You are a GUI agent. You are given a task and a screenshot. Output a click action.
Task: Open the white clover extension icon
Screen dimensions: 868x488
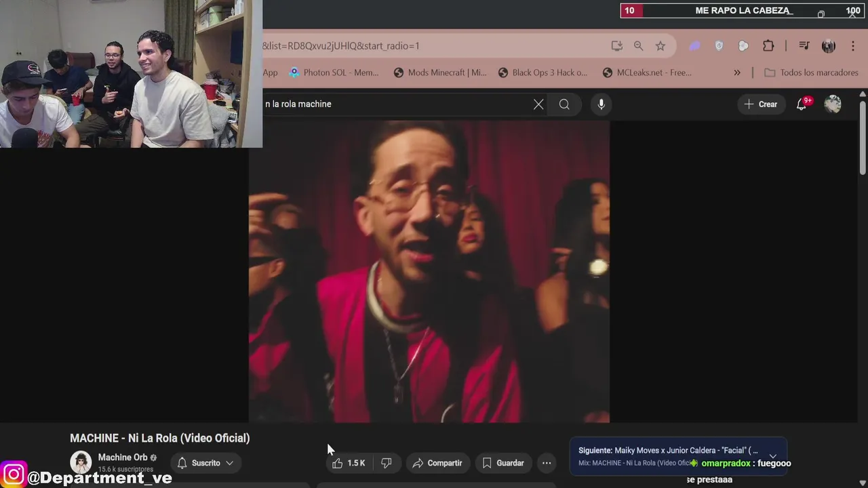(x=743, y=46)
